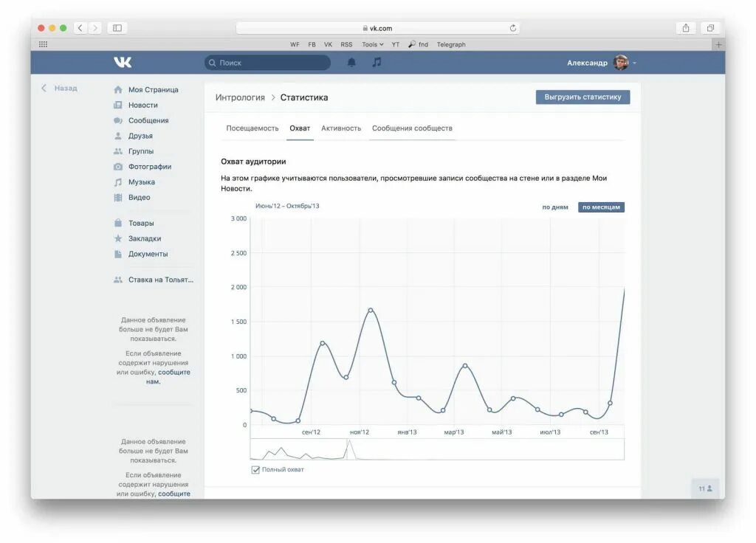Click Safari forward navigation arrow
This screenshot has height=543, width=756.
(95, 28)
